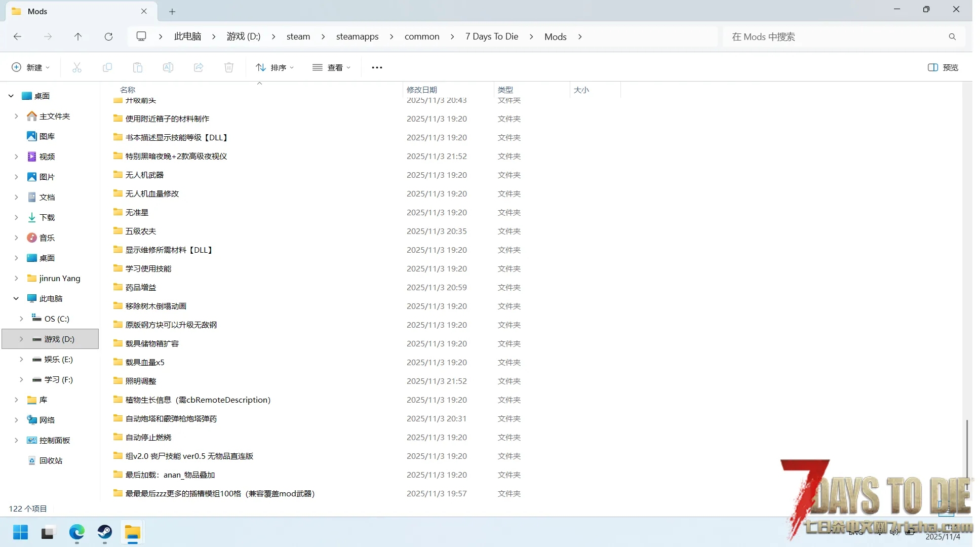Image resolution: width=980 pixels, height=547 pixels.
Task: Toggle the 预览 preview pane
Action: point(943,67)
